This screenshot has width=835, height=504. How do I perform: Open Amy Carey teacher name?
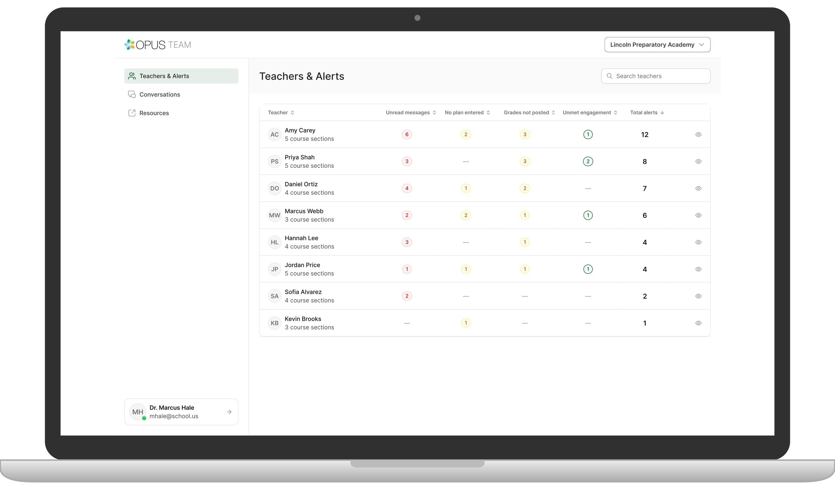[300, 131]
